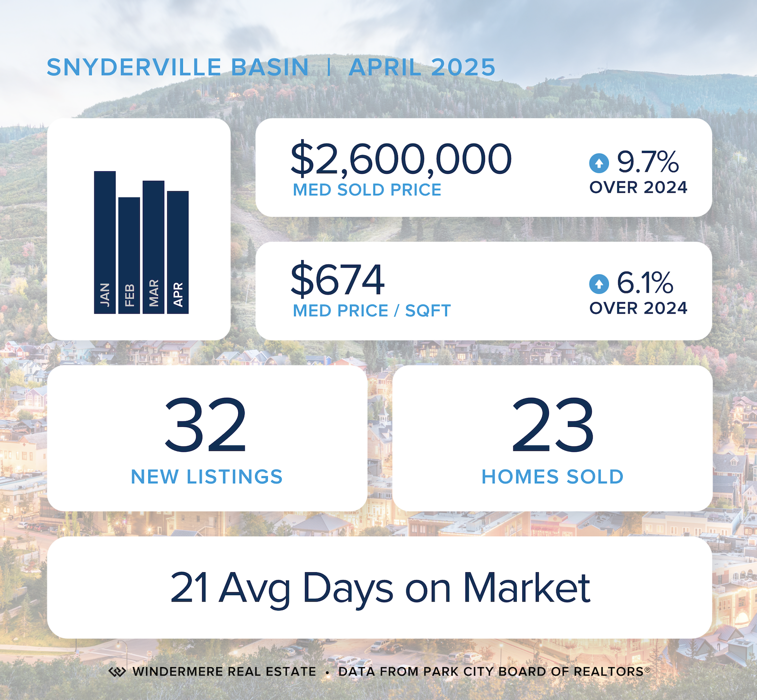Click the up arrow icon beside 6.1%
The height and width of the screenshot is (700, 757).
click(x=599, y=284)
